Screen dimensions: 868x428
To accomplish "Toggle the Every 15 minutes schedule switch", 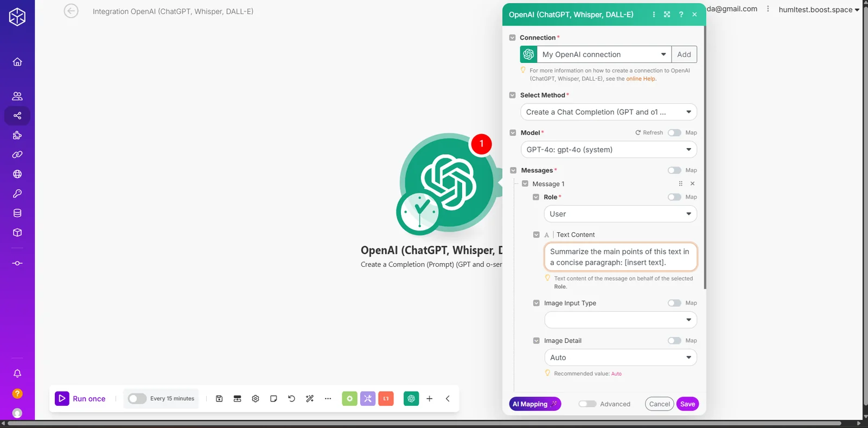I will pyautogui.click(x=137, y=399).
